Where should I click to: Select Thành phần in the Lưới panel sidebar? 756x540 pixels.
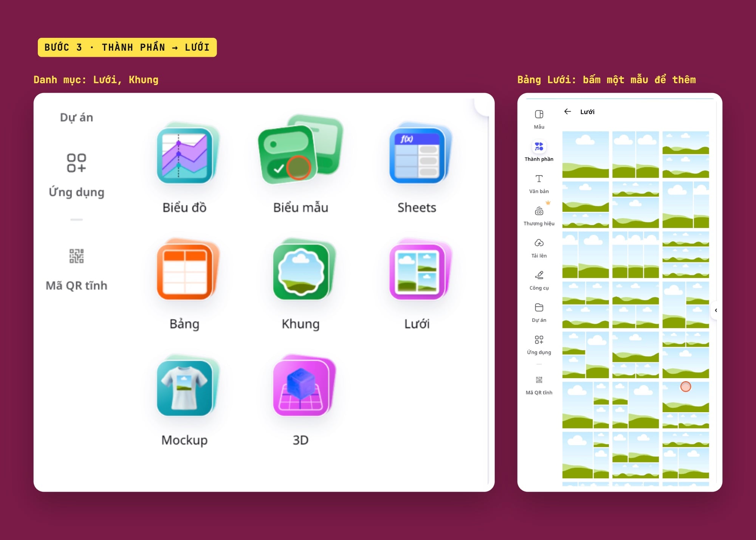coord(539,151)
